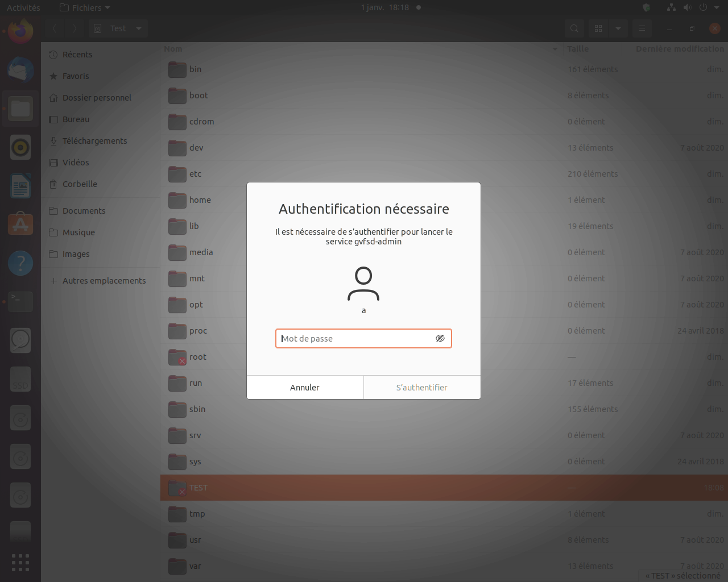Open Récents in the sidebar

click(101, 55)
